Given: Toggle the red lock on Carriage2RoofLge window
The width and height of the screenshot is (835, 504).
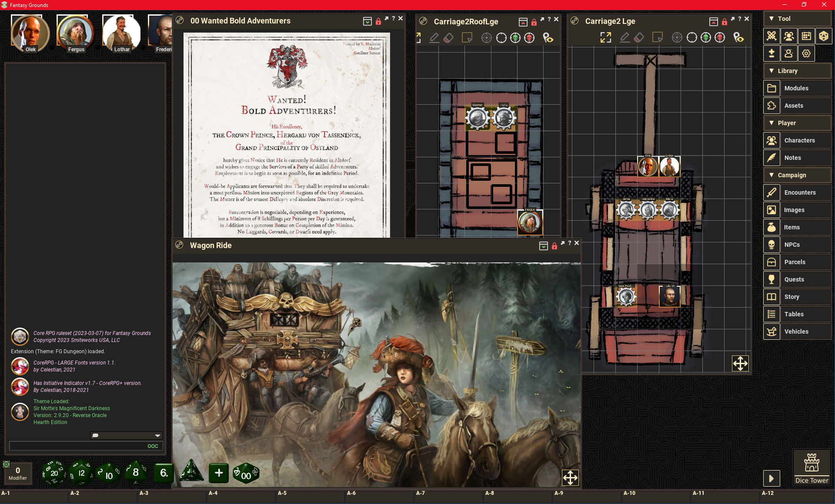Looking at the screenshot, I should click(x=534, y=22).
